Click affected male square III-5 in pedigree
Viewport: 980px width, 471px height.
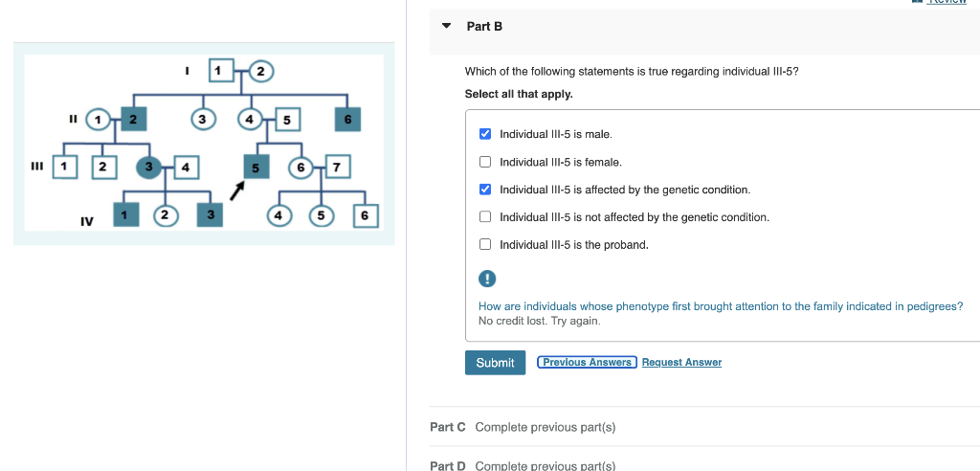point(254,168)
